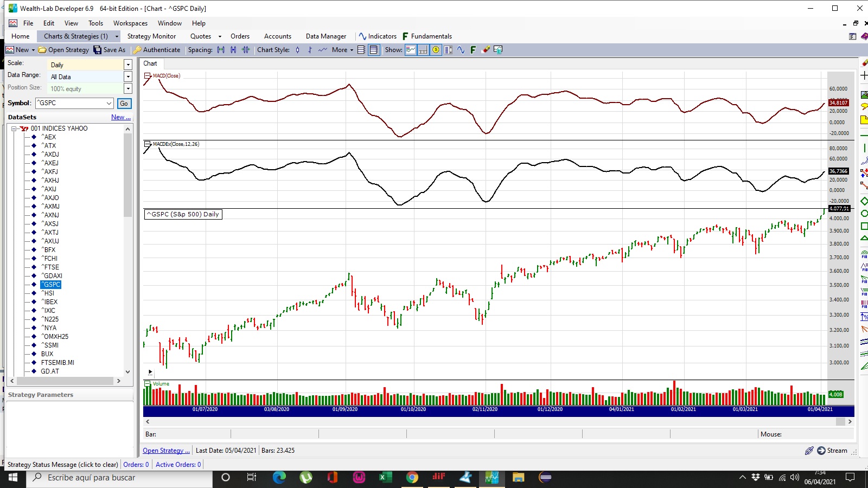
Task: Open the Data Manager tab
Action: coord(326,36)
